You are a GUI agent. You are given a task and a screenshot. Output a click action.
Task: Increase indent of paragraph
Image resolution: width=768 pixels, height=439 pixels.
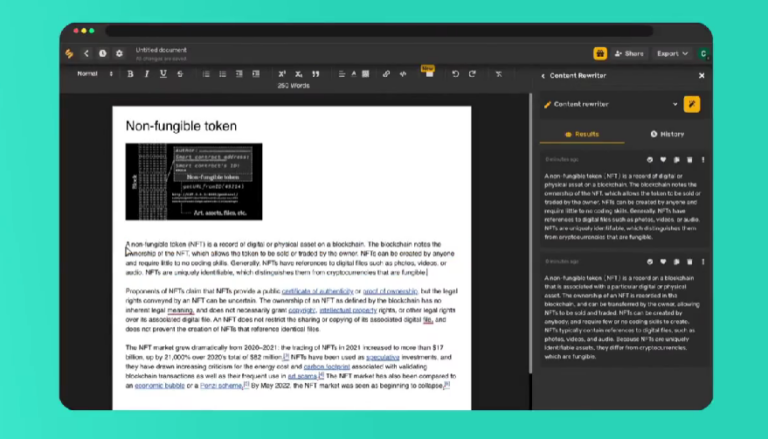256,74
